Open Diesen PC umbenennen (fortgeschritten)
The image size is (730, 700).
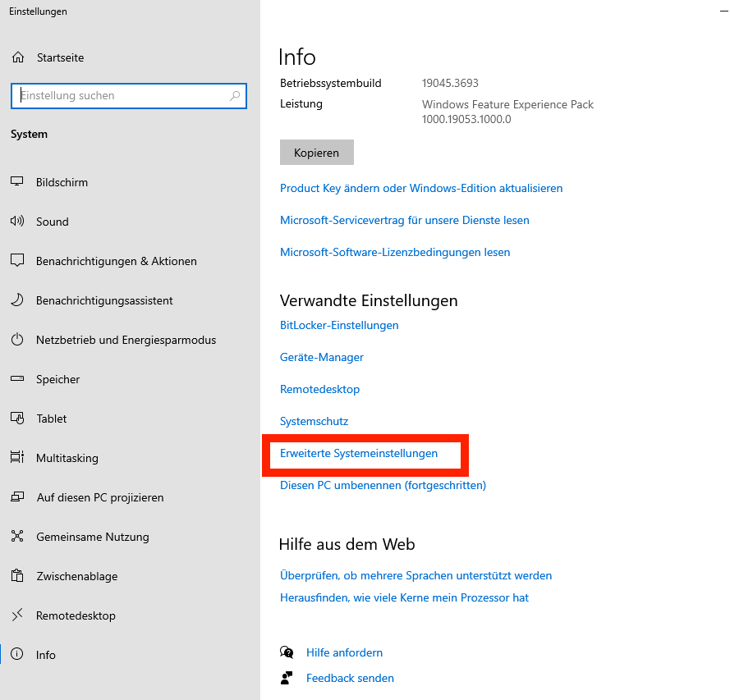pyautogui.click(x=383, y=485)
